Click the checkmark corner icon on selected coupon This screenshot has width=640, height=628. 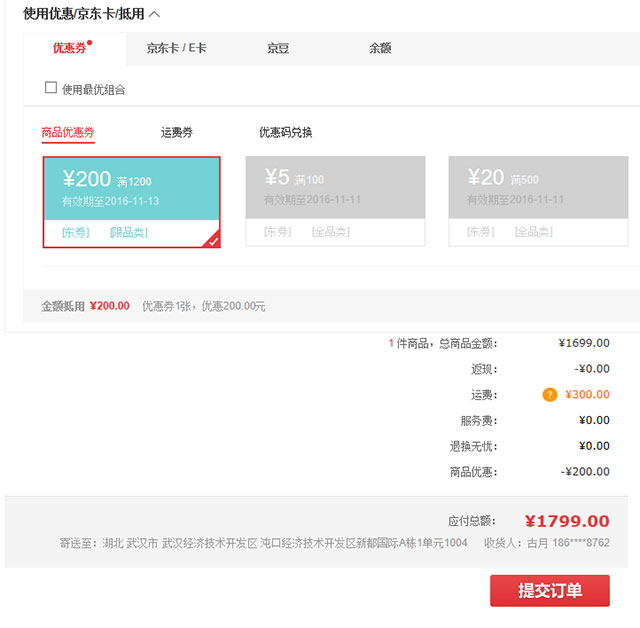pyautogui.click(x=212, y=240)
